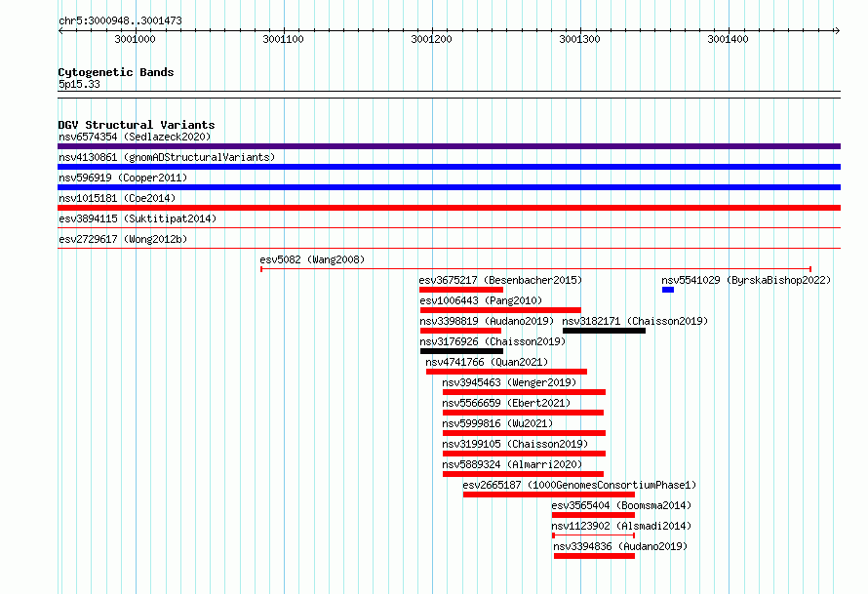Select the thick red nsv1015181 bar

tap(449, 208)
